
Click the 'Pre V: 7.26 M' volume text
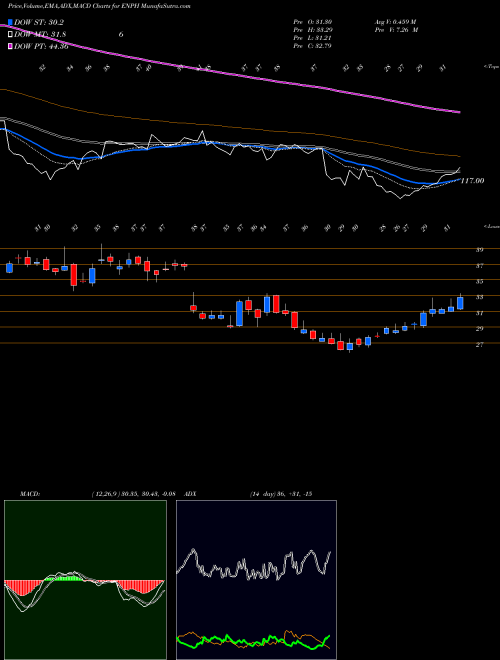point(396,30)
